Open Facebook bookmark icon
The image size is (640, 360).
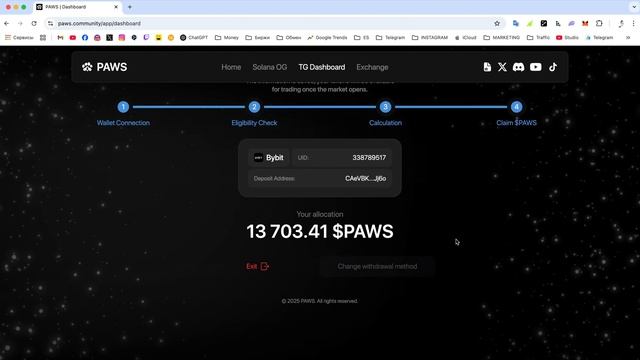click(85, 38)
